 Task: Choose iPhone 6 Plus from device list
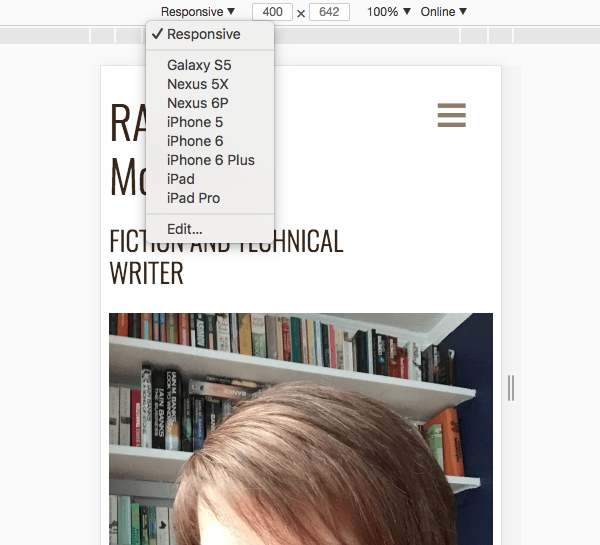tap(210, 160)
